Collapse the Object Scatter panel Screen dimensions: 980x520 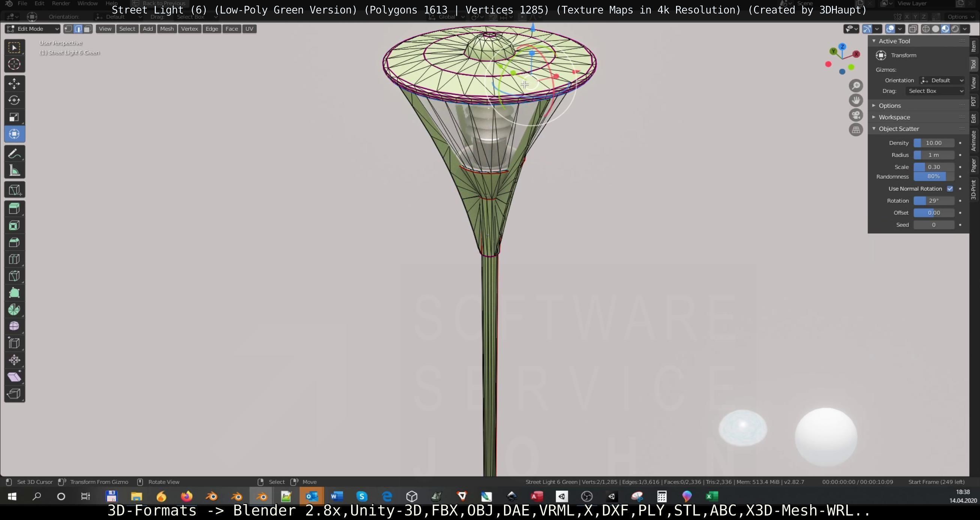(899, 129)
